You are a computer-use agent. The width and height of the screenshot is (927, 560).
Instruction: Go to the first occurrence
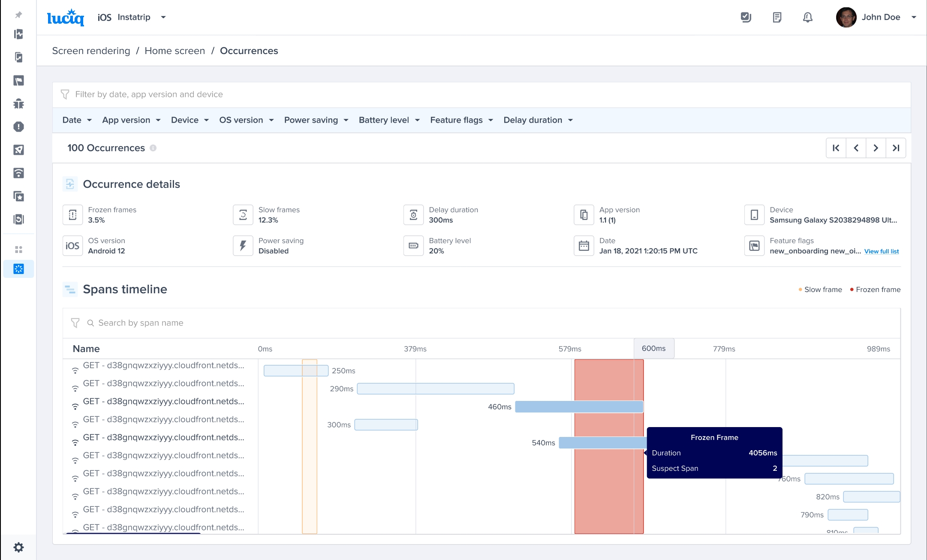point(836,148)
